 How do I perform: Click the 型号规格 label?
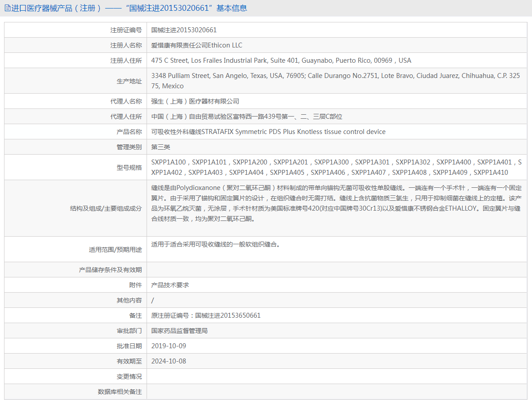click(129, 168)
